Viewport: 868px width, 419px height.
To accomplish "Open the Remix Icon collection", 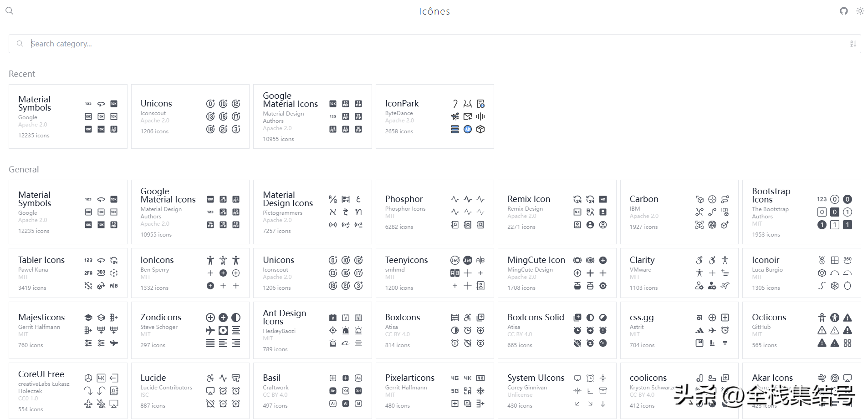I will click(557, 212).
